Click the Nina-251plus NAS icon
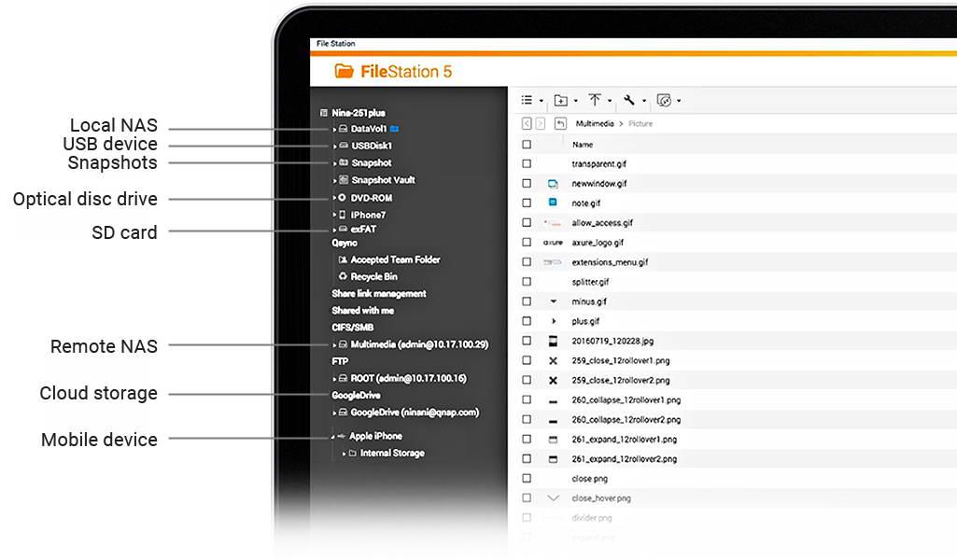The width and height of the screenshot is (957, 560). 324,113
